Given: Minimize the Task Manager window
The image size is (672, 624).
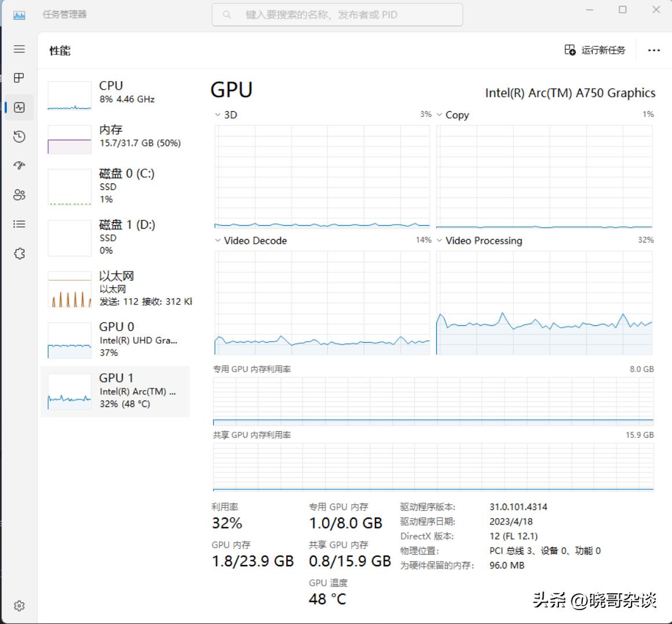Looking at the screenshot, I should point(590,10).
